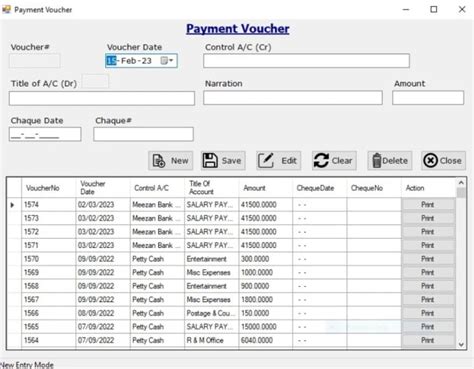The image size is (474, 369).
Task: Sort by Control A/C column header
Action: click(x=157, y=188)
